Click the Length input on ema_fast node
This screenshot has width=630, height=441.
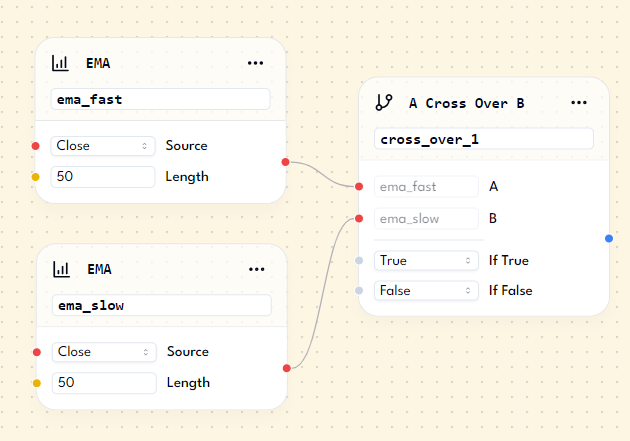pos(103,177)
